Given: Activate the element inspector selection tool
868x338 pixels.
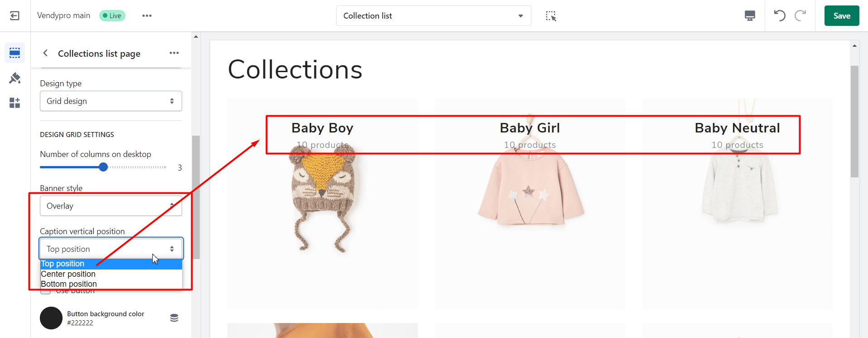Looking at the screenshot, I should (x=550, y=15).
